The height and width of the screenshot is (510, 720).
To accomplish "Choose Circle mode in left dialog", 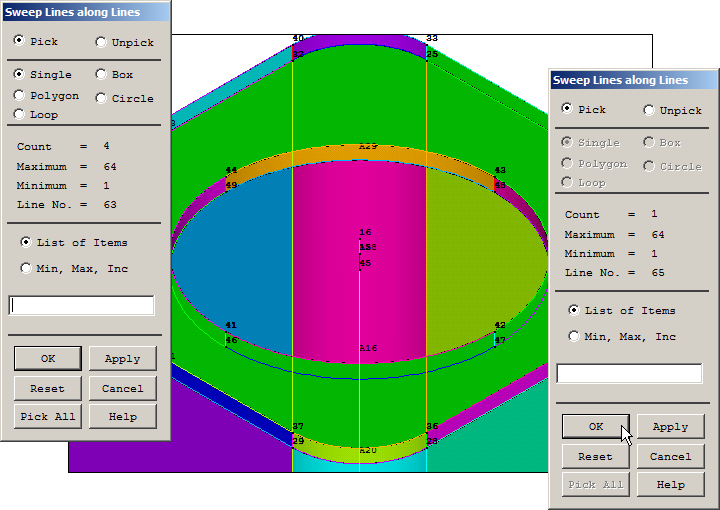I will pyautogui.click(x=101, y=98).
